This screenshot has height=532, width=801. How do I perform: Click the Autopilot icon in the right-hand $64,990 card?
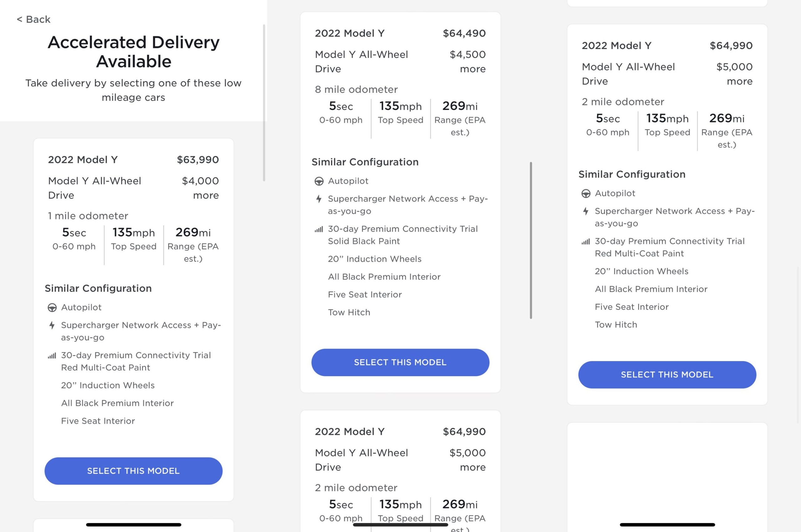click(x=586, y=194)
